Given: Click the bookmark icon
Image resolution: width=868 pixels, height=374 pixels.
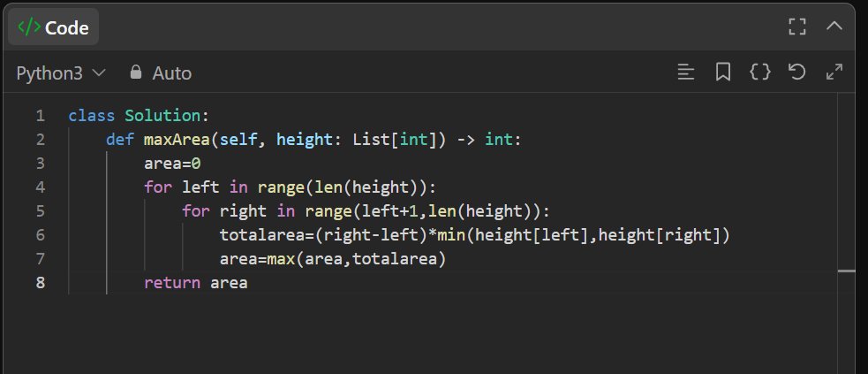Looking at the screenshot, I should (x=723, y=72).
